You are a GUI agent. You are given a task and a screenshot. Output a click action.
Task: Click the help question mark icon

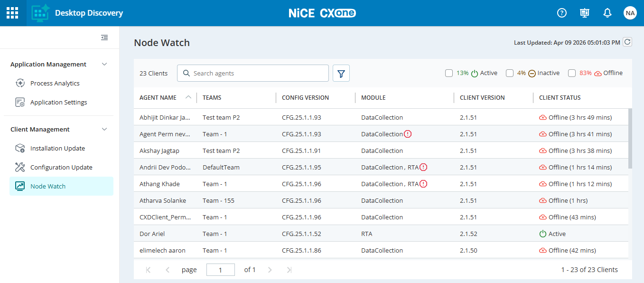click(561, 13)
